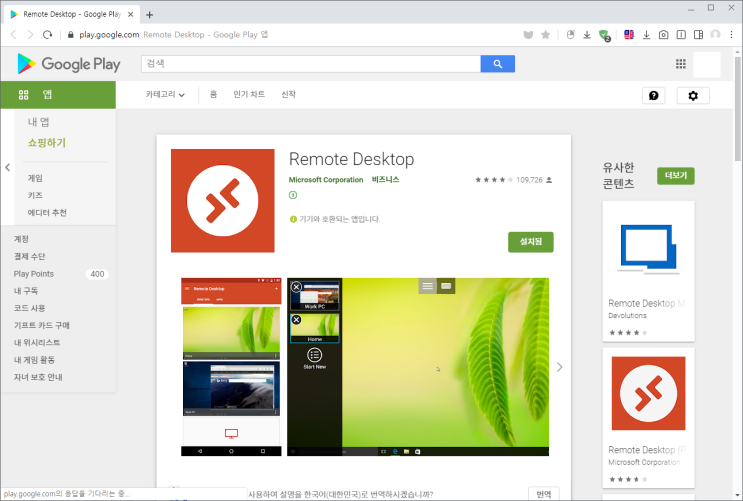Open Play Points link
Viewport: 743px width, 501px height.
(34, 273)
